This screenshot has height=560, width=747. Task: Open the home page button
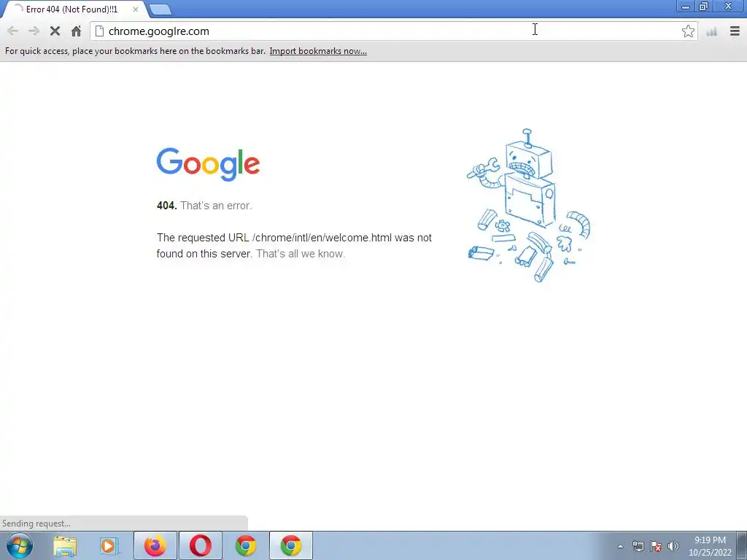coord(76,31)
